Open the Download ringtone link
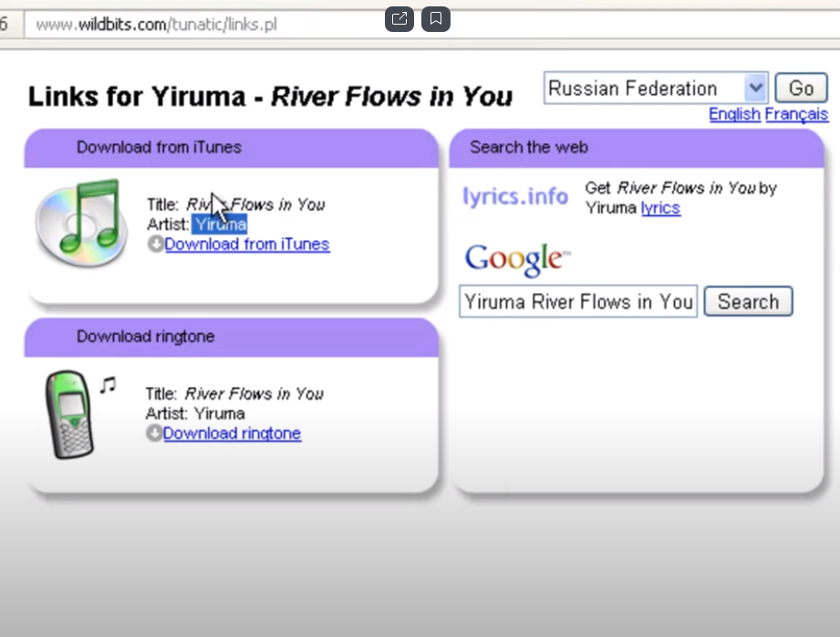Image resolution: width=840 pixels, height=637 pixels. tap(232, 433)
